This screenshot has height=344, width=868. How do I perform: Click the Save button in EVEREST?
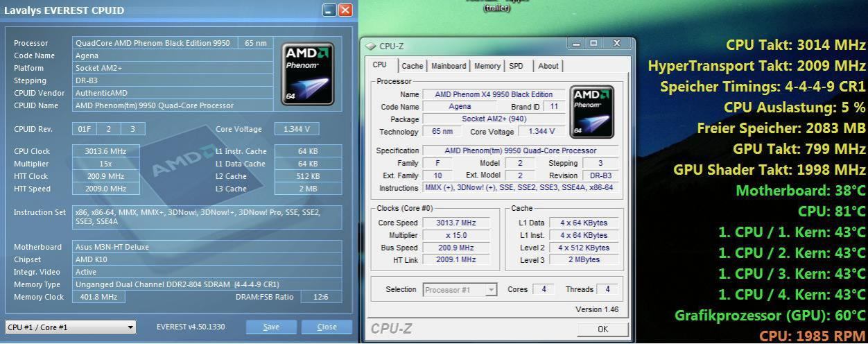tap(271, 327)
